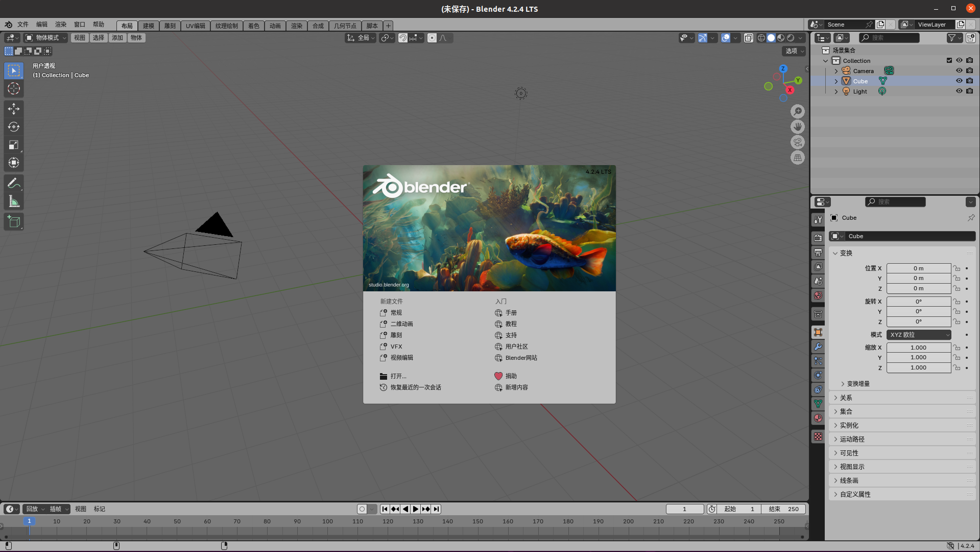The image size is (980, 552).
Task: Activate the Annotate pen tool
Action: click(14, 183)
